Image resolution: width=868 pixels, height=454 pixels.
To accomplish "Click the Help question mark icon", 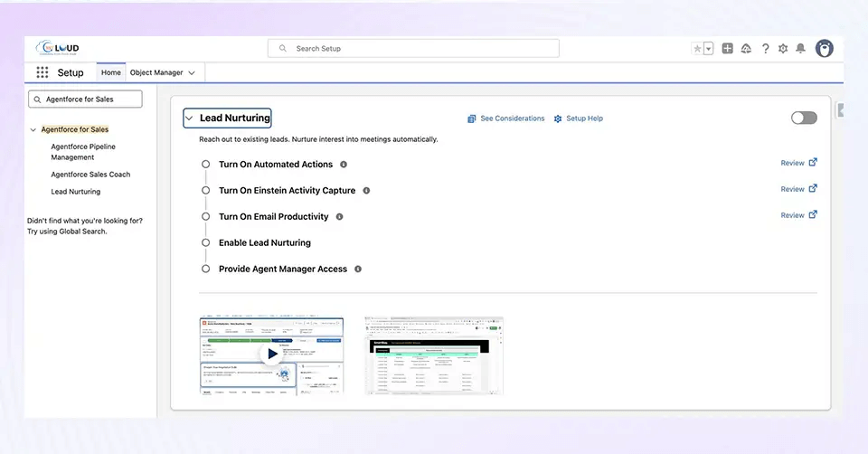I will coord(765,49).
